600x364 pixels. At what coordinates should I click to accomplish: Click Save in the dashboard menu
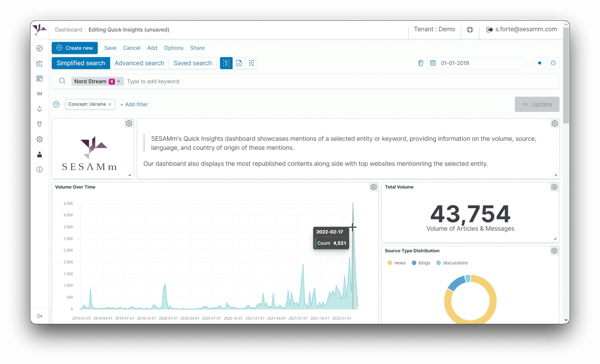click(x=110, y=48)
